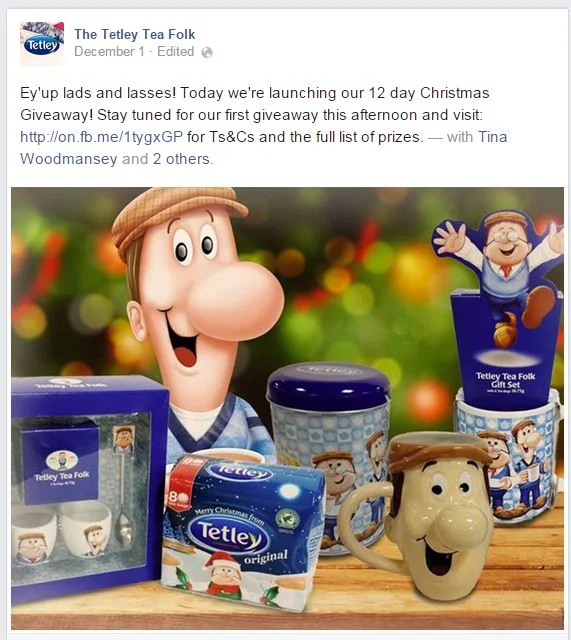Click the boxed egg cup set's inner blue box
571x640 pixels.
(x=61, y=463)
